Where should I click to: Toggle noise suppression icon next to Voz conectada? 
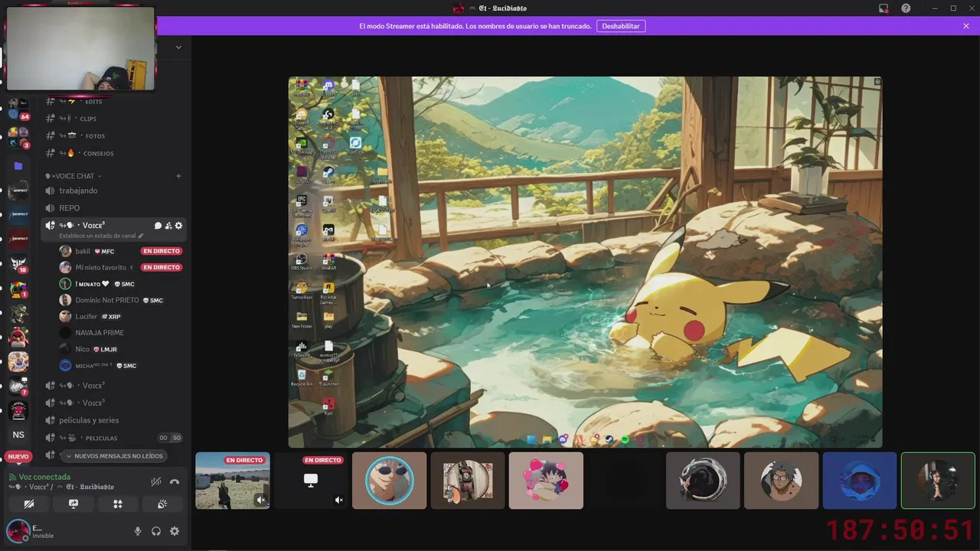pos(156,481)
